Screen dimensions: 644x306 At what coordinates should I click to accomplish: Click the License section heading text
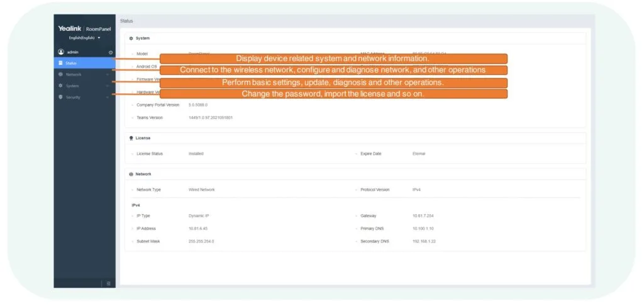[143, 138]
